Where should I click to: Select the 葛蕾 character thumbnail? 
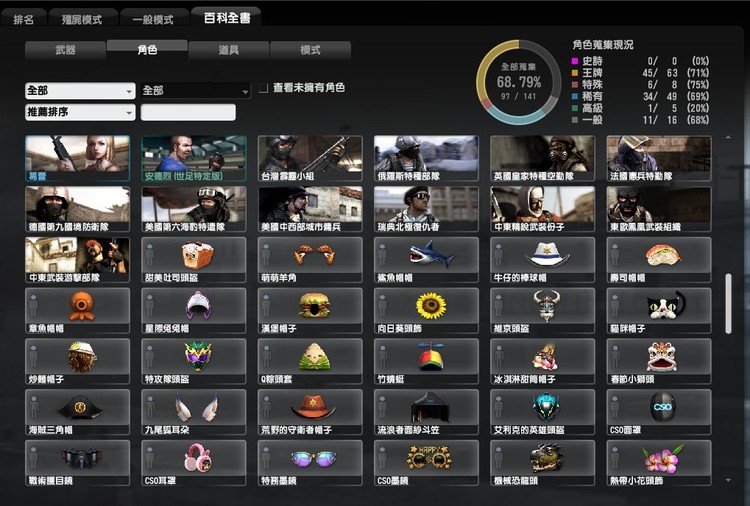click(77, 158)
